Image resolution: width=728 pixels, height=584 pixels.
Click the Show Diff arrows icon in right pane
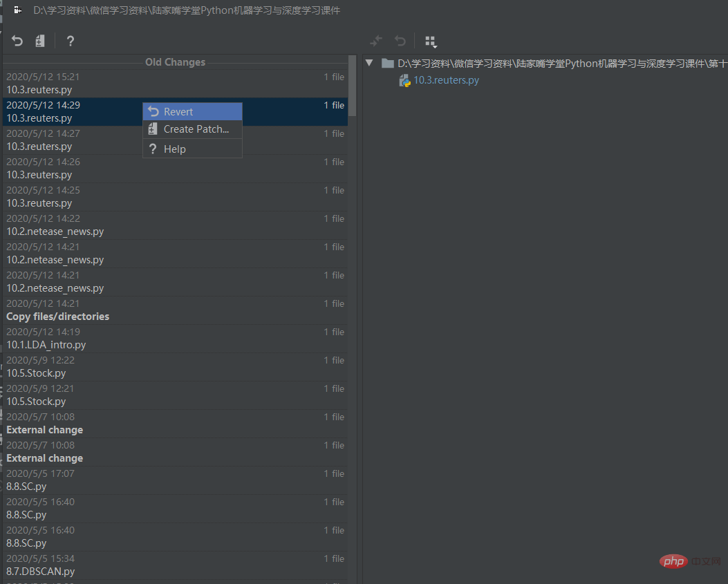[x=376, y=41]
